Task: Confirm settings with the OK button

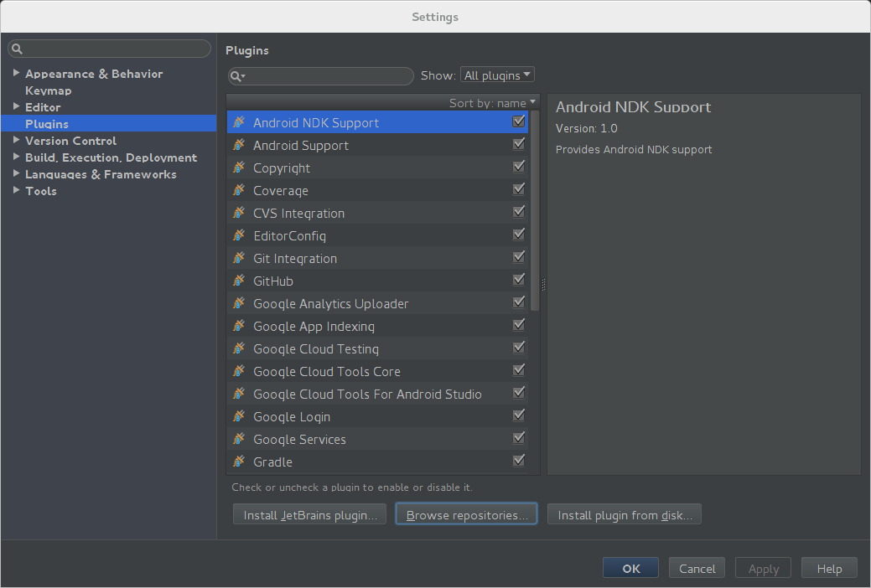Action: pyautogui.click(x=630, y=568)
